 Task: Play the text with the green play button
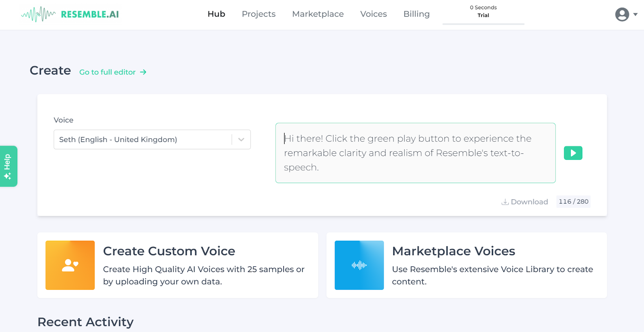pos(573,153)
